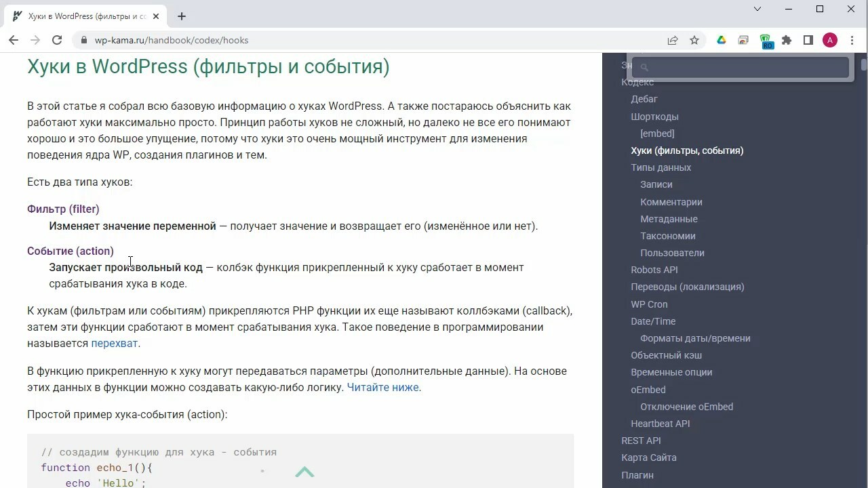Follow the 'Читайте ниже' link
Image resolution: width=868 pixels, height=488 pixels.
(x=382, y=387)
